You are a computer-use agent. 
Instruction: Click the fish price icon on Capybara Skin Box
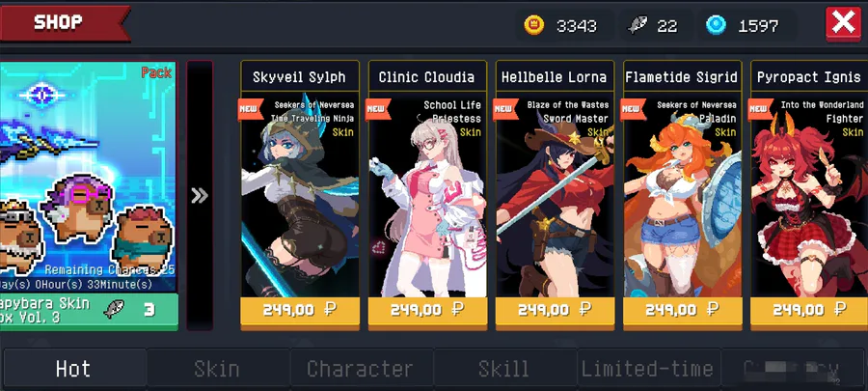click(114, 310)
